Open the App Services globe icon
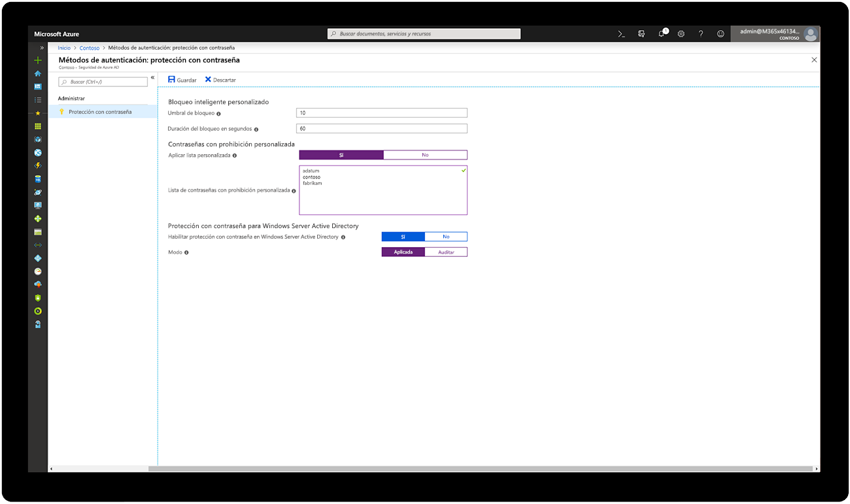 (x=38, y=152)
